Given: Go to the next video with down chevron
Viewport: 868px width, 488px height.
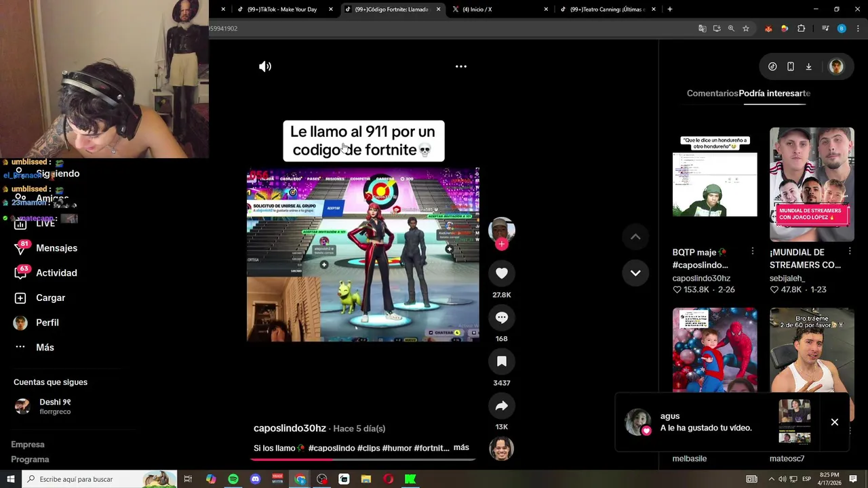Looking at the screenshot, I should (x=635, y=272).
